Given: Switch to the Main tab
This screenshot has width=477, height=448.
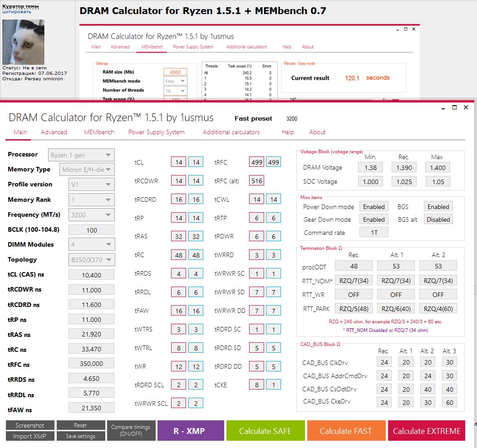Looking at the screenshot, I should 20,132.
